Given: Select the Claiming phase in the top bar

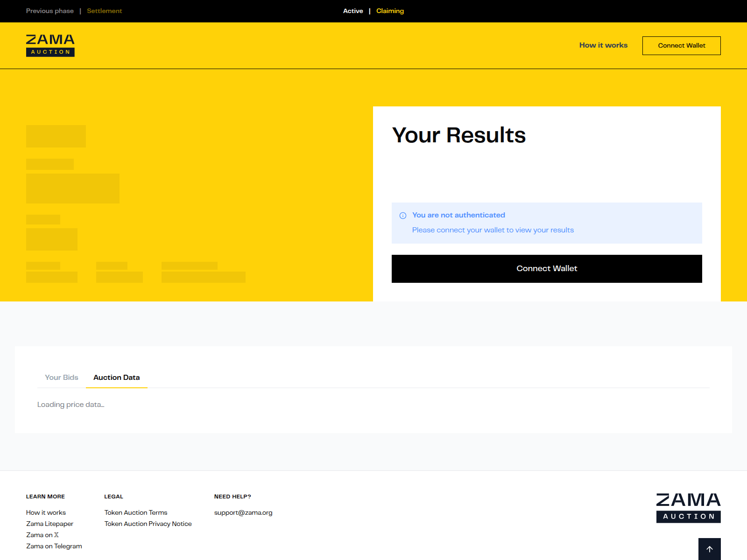Looking at the screenshot, I should (390, 11).
